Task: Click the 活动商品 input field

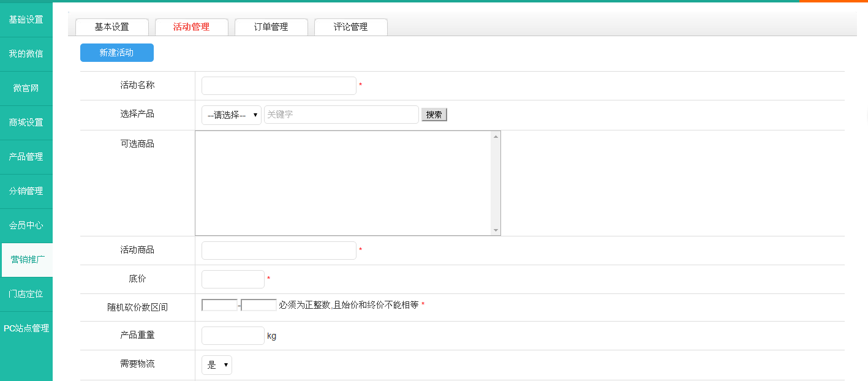Action: pos(279,251)
